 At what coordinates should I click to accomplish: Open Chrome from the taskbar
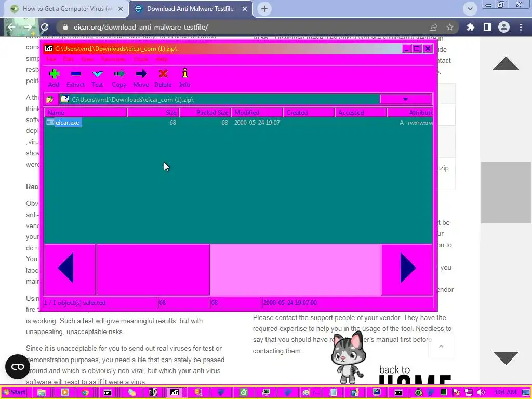pyautogui.click(x=85, y=392)
